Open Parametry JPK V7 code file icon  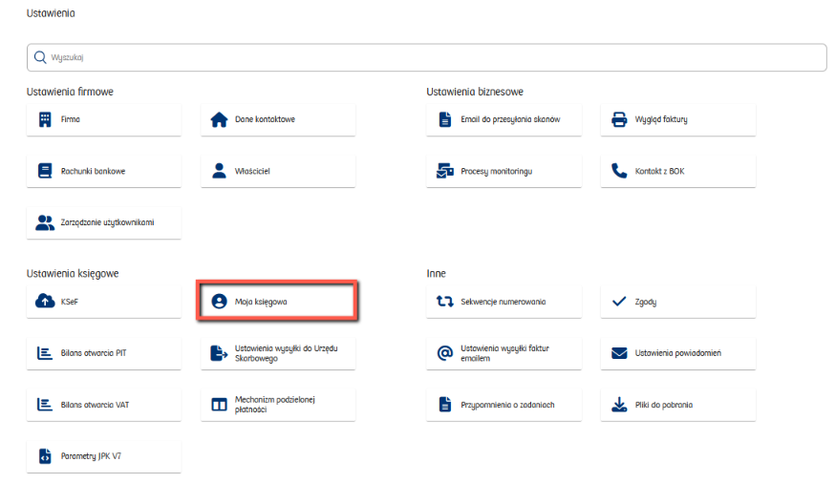(x=45, y=456)
